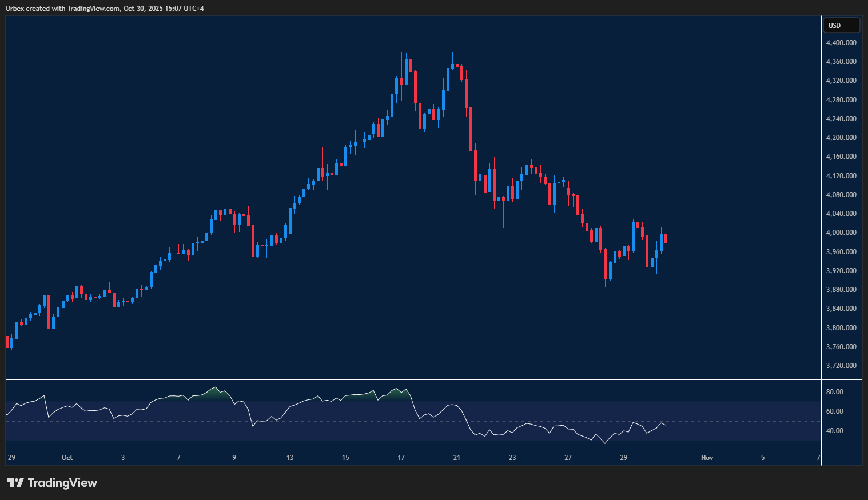The image size is (868, 500).
Task: Select the lowest recent candle near Oct 28
Action: (606, 263)
